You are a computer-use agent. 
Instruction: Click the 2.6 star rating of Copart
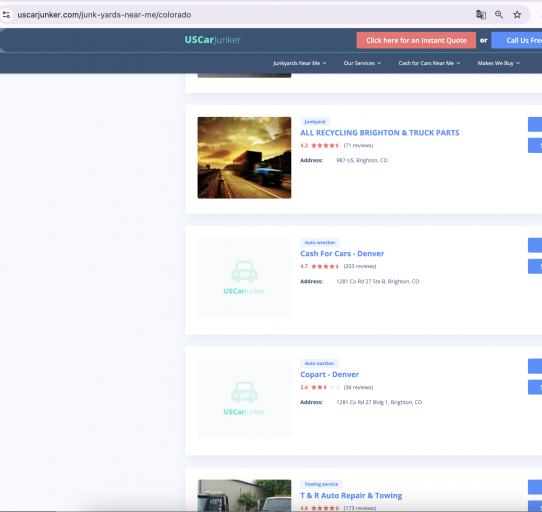(x=320, y=387)
